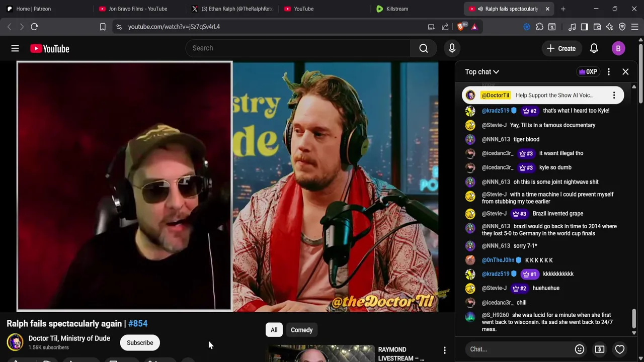Send a heart reaction in chat
The image size is (644, 362).
[620, 349]
